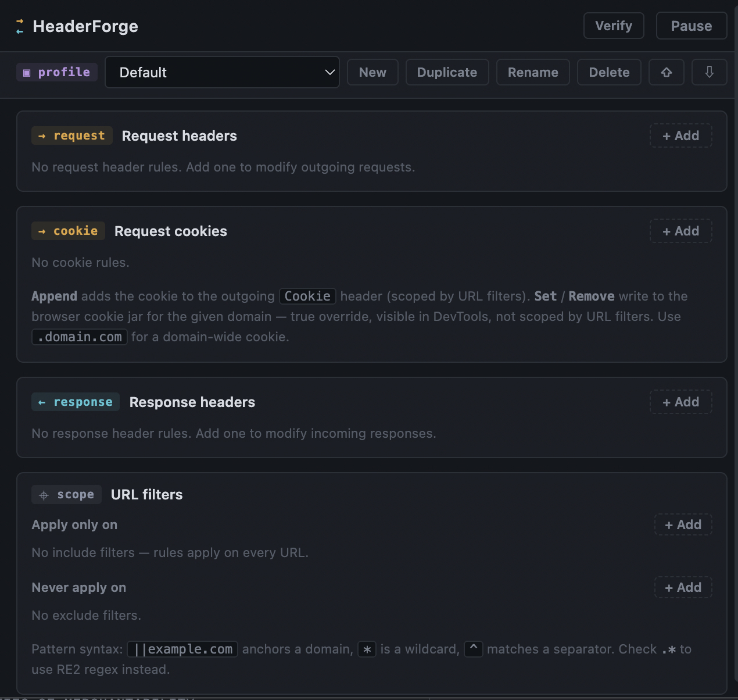Screen dimensions: 738x700
Task: Click the HeaderForge title text
Action: [85, 26]
